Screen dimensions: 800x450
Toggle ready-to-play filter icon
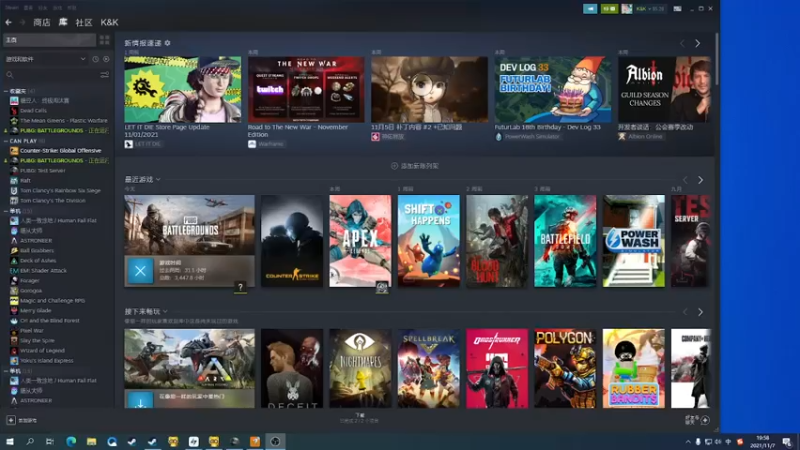tap(106, 59)
